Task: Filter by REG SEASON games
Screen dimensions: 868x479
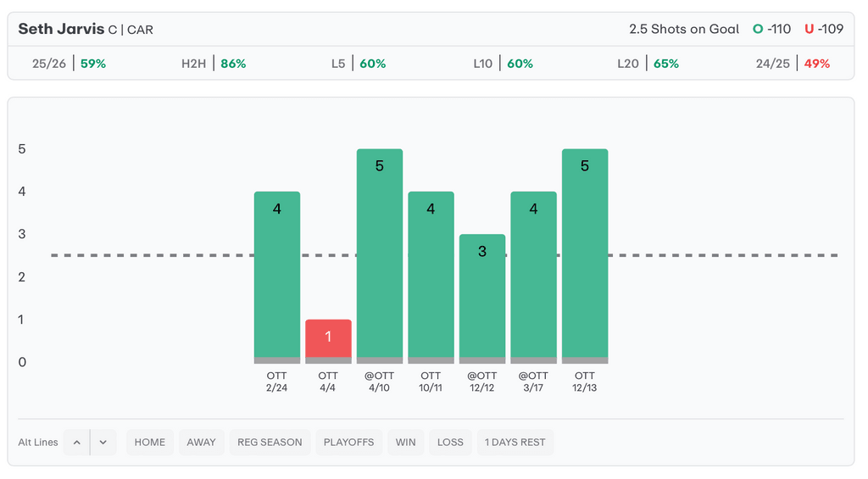Action: click(270, 443)
